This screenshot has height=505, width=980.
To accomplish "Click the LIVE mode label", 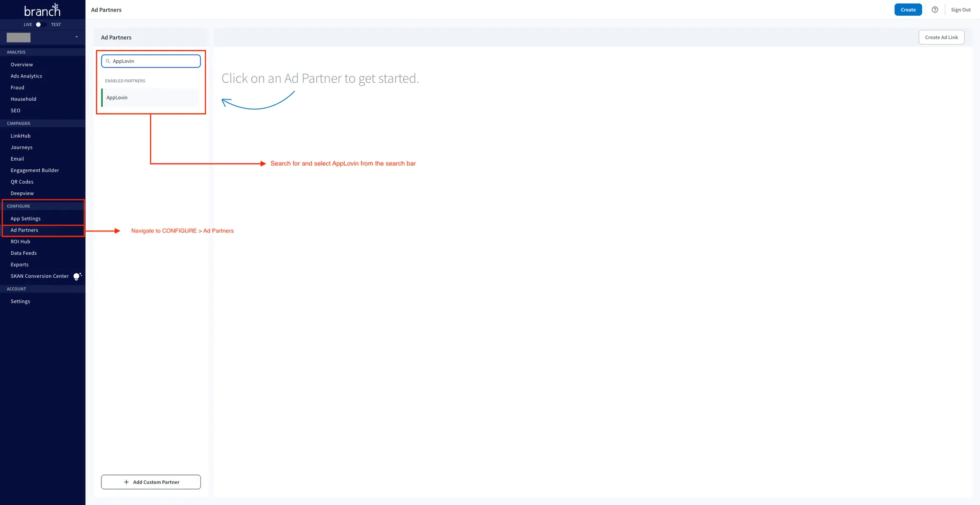I will [x=28, y=24].
